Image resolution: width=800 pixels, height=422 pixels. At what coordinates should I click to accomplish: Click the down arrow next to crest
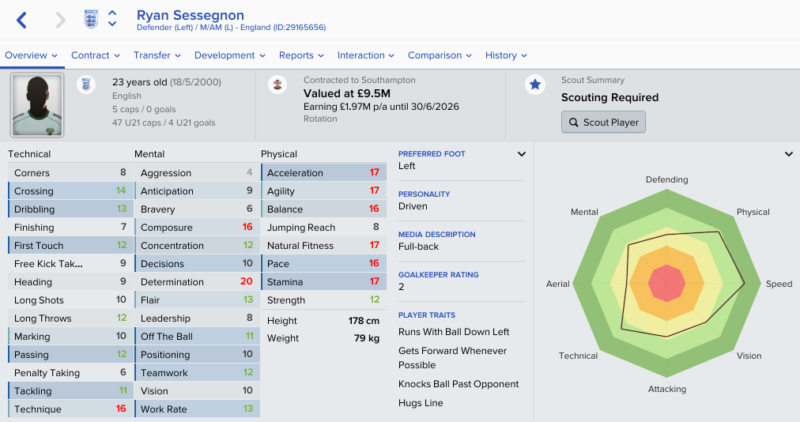pos(112,23)
